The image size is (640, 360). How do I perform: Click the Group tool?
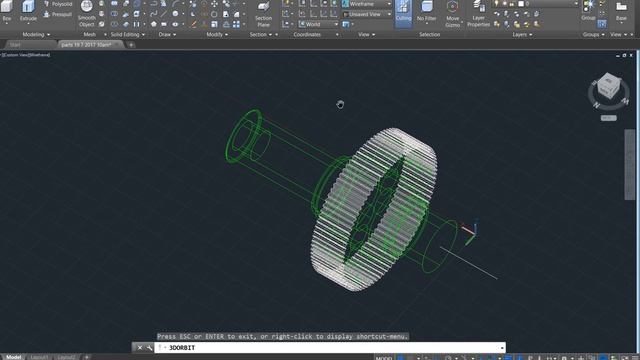click(x=588, y=11)
